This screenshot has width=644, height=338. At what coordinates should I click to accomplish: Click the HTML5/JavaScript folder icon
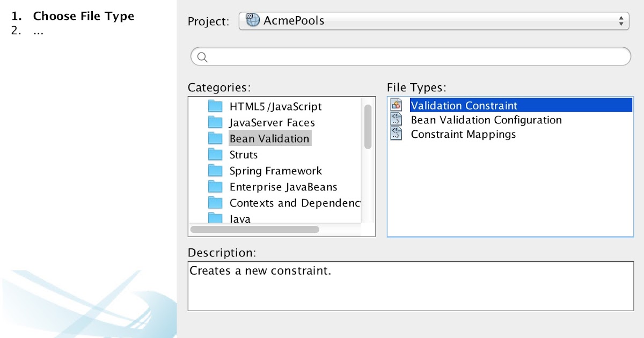pos(216,106)
